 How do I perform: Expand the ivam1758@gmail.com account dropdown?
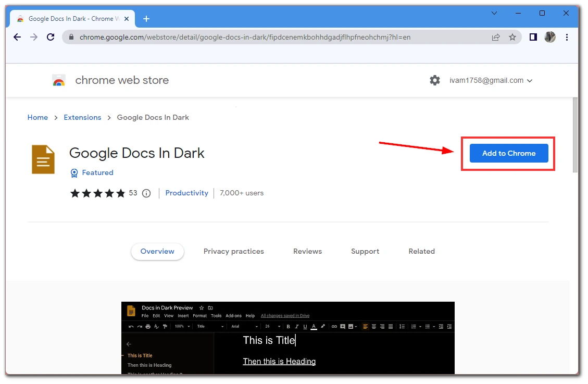click(x=491, y=80)
